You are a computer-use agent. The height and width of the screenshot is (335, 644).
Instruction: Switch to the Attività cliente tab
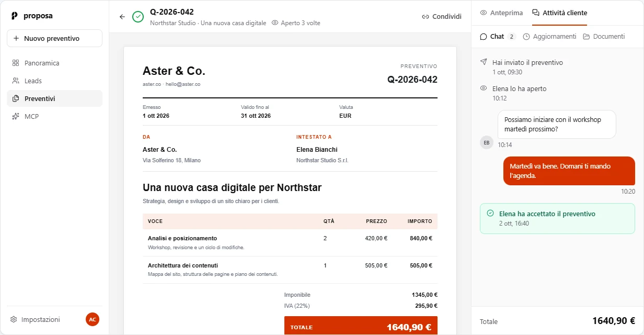[x=559, y=13]
